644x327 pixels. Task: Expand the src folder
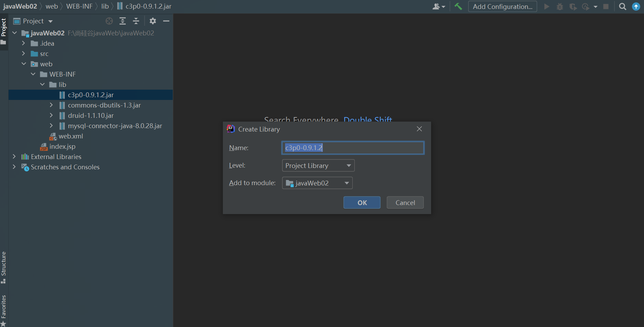coord(23,54)
